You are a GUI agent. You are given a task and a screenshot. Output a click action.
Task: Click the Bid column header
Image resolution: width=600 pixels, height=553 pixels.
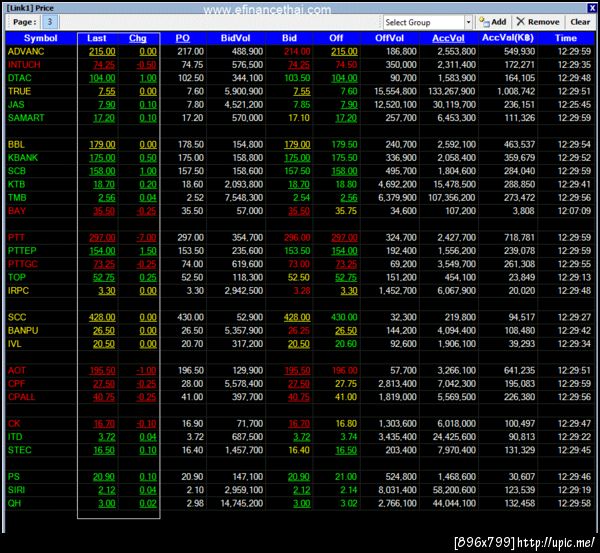(x=289, y=38)
